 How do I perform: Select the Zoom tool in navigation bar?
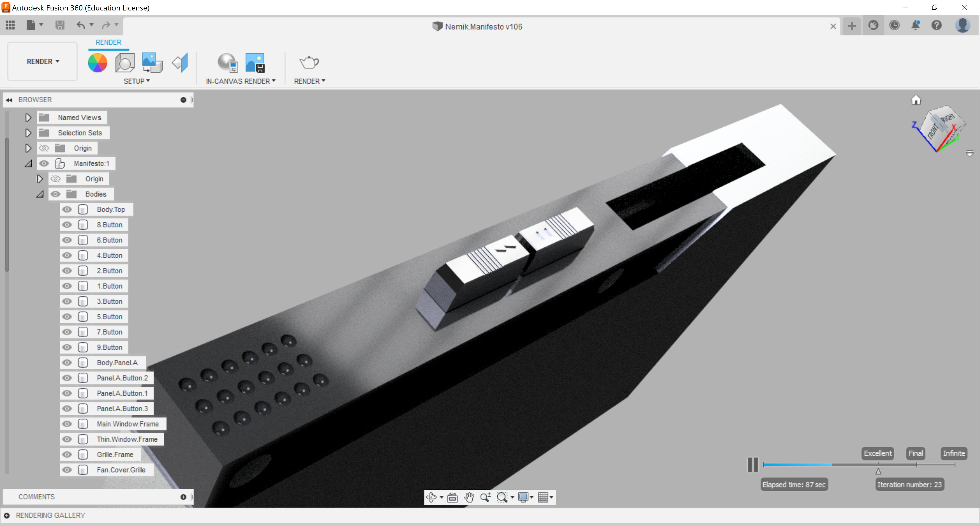pos(485,497)
